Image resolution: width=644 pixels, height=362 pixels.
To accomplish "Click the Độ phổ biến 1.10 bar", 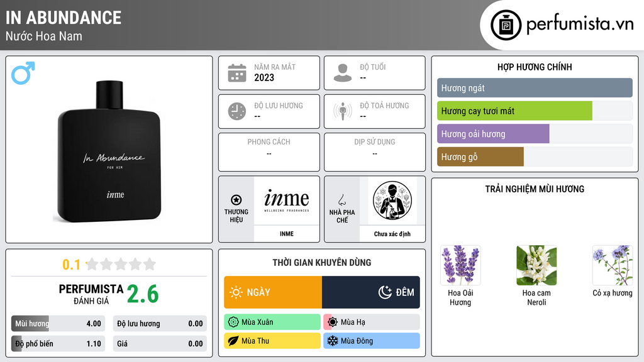I will click(x=58, y=344).
